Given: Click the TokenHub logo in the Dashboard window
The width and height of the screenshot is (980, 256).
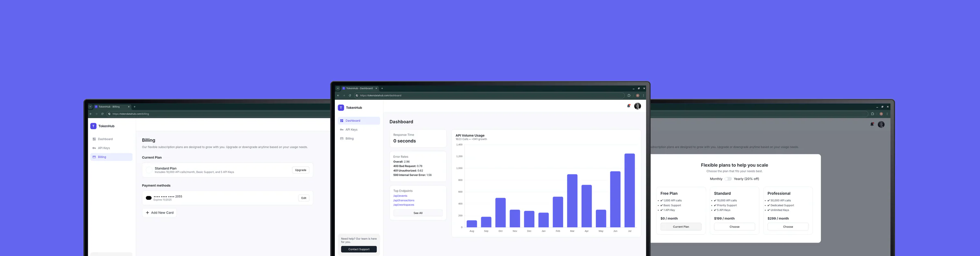Looking at the screenshot, I should coord(341,108).
